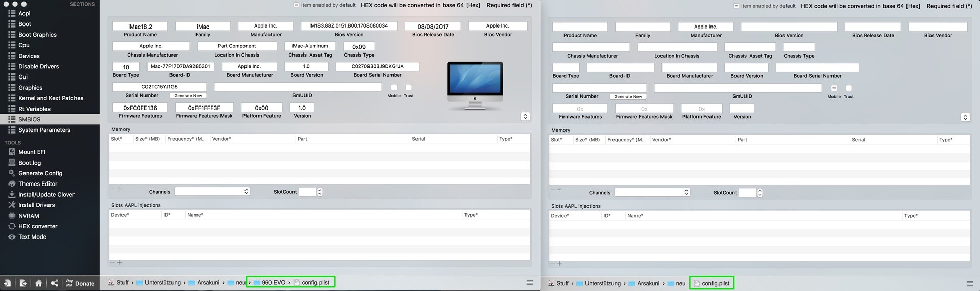Open the Channels dropdown in left window
The image size is (980, 291).
212,192
